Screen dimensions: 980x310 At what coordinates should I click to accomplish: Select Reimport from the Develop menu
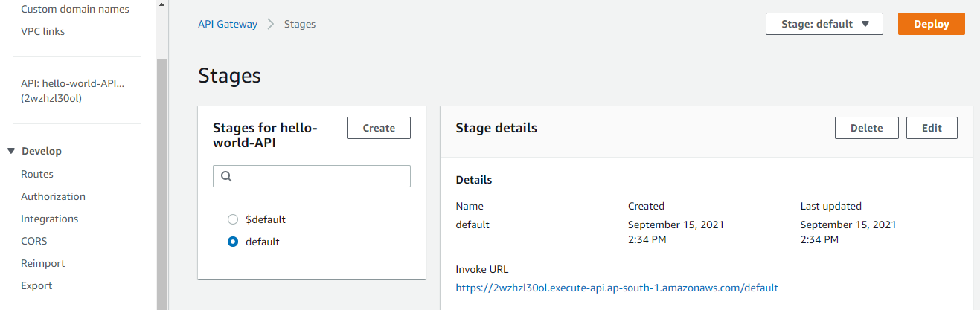click(x=42, y=263)
